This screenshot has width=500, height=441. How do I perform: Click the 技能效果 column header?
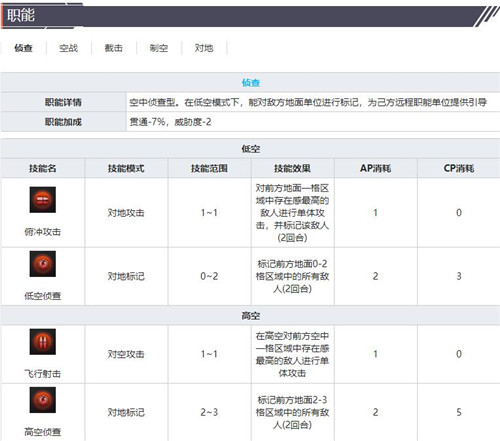[292, 168]
